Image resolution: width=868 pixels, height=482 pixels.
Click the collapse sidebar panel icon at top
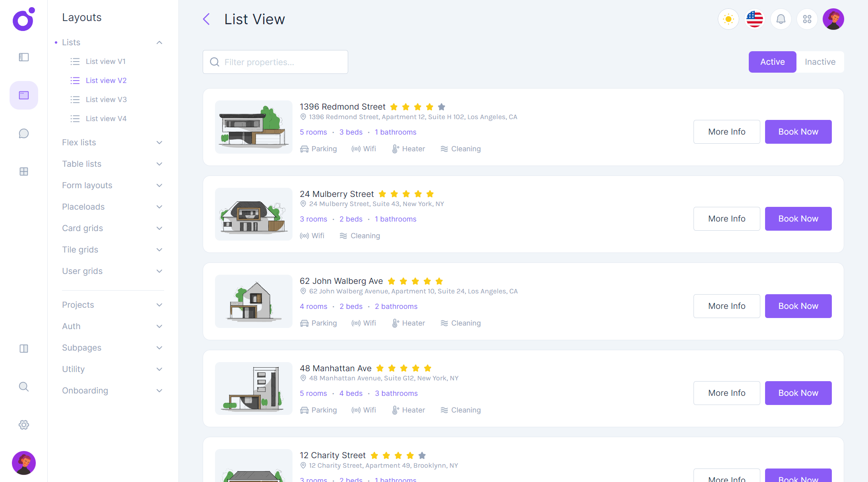23,57
